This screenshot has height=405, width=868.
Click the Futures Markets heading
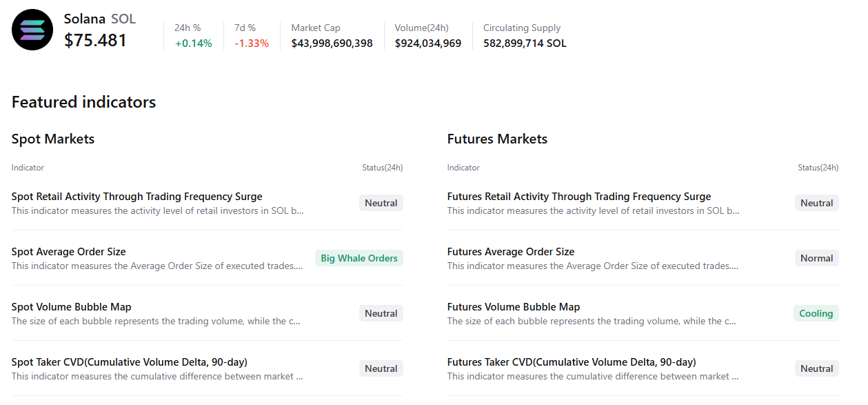[x=497, y=139]
